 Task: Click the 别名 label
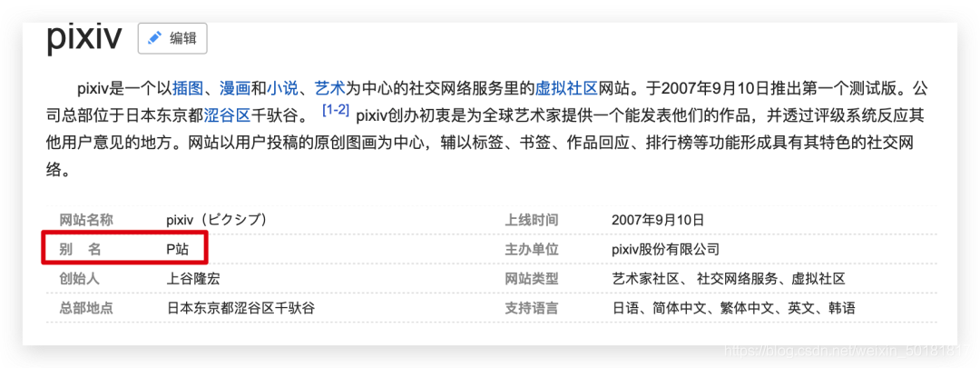pyautogui.click(x=80, y=250)
